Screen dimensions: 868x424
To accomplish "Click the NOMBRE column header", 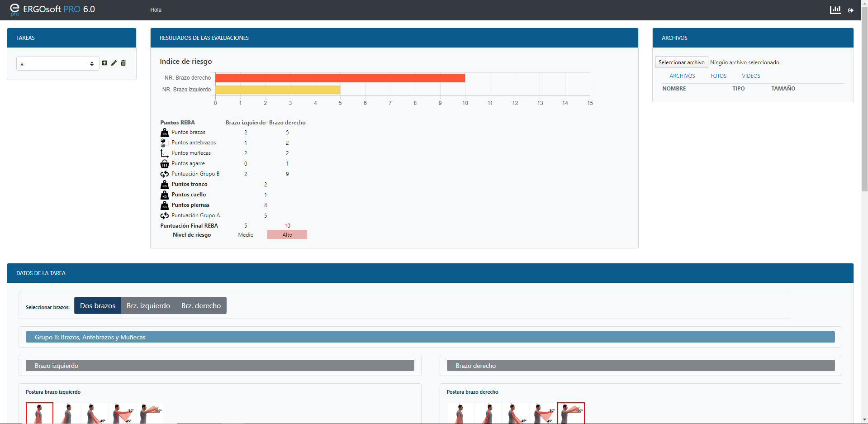I will 674,89.
